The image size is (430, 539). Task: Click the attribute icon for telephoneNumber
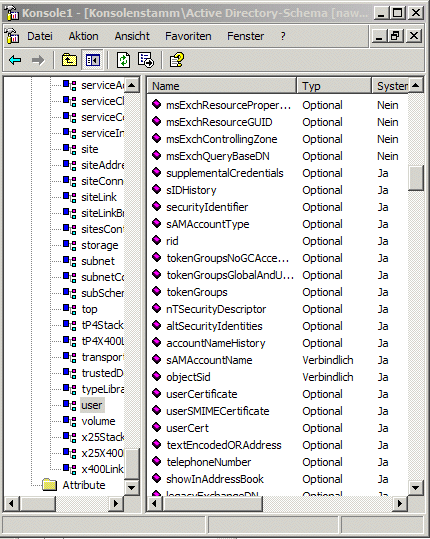pos(156,461)
